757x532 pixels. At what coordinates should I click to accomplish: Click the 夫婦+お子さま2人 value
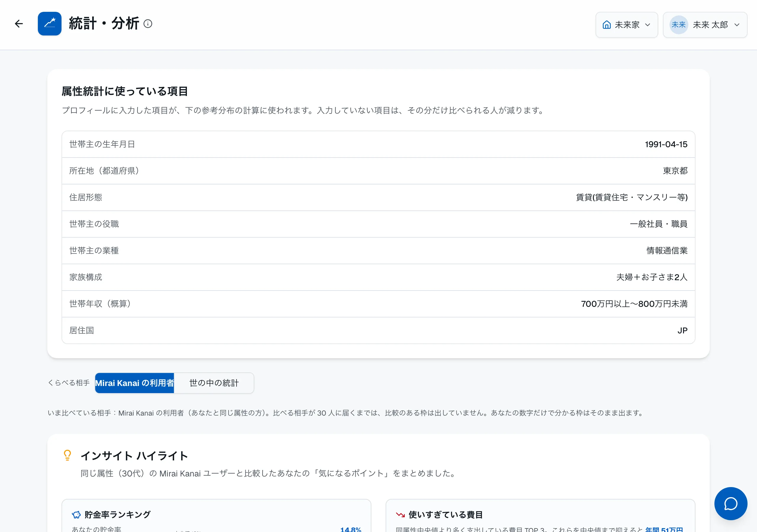[x=652, y=277]
